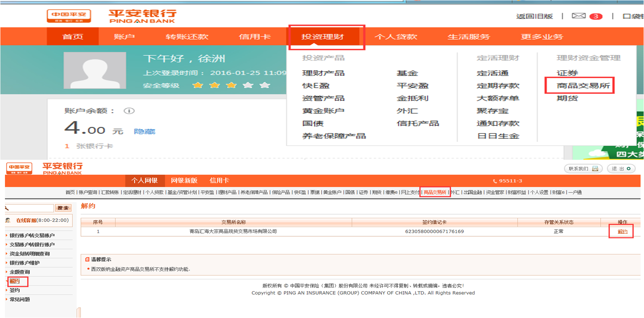The height and width of the screenshot is (318, 644).
Task: Click the 退出 logout button
Action: point(621,169)
